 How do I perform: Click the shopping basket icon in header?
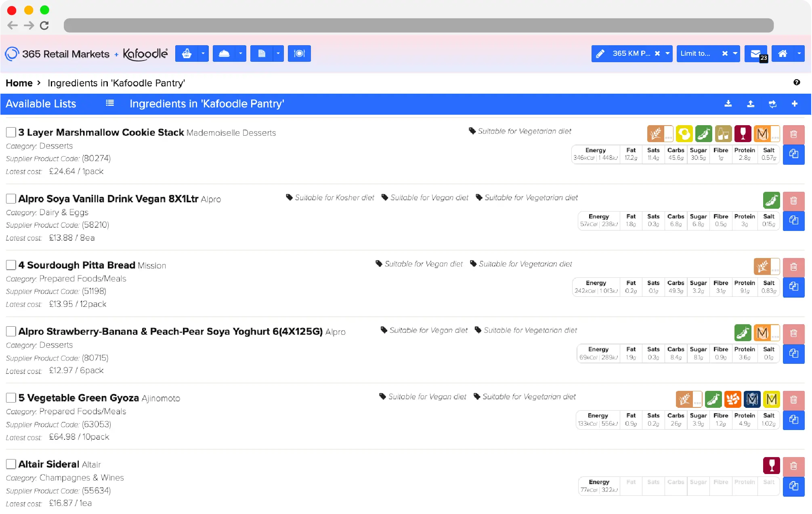(x=187, y=53)
